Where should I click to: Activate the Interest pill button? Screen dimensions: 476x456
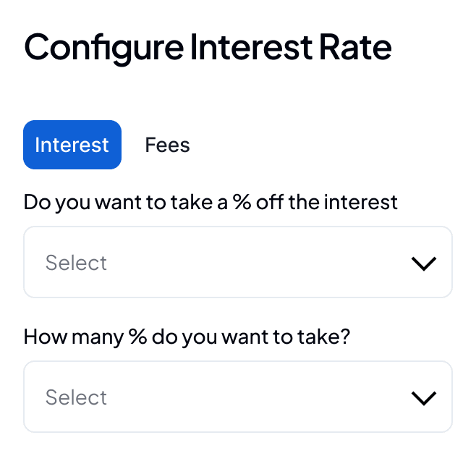click(x=72, y=145)
